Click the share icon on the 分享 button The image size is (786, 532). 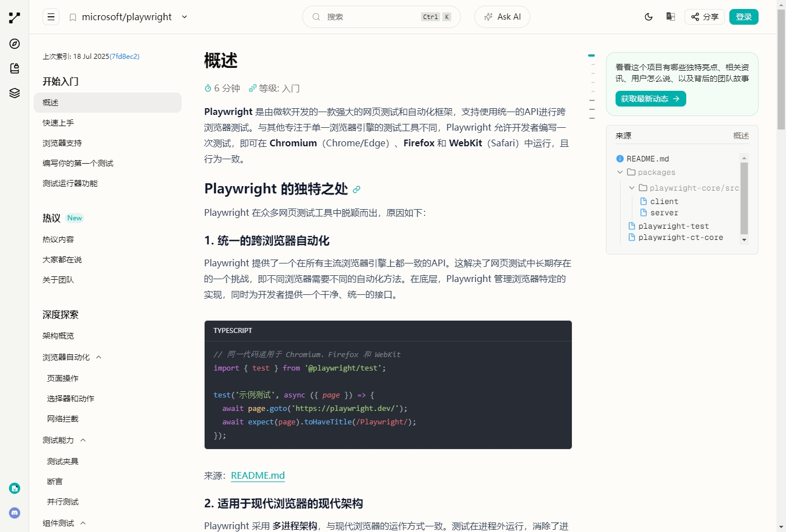[695, 17]
